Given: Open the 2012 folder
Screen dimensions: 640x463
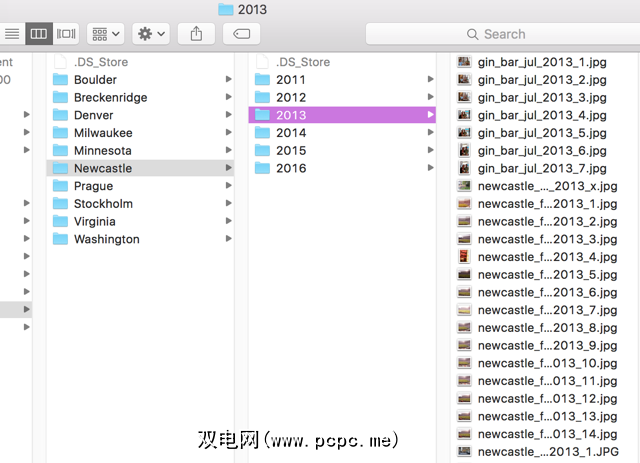Looking at the screenshot, I should [x=342, y=97].
